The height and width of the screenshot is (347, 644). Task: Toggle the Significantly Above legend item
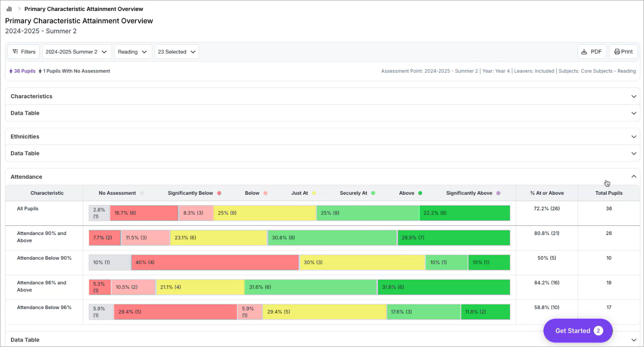coord(473,193)
